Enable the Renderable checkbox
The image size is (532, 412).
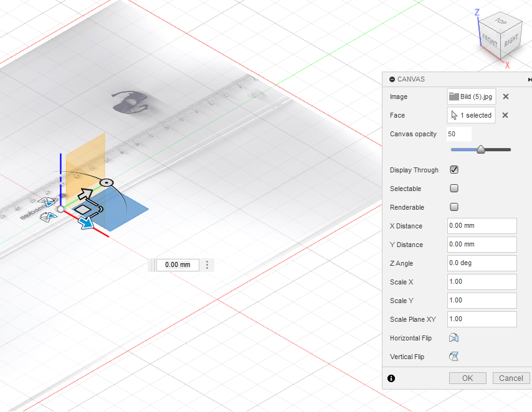tap(454, 207)
